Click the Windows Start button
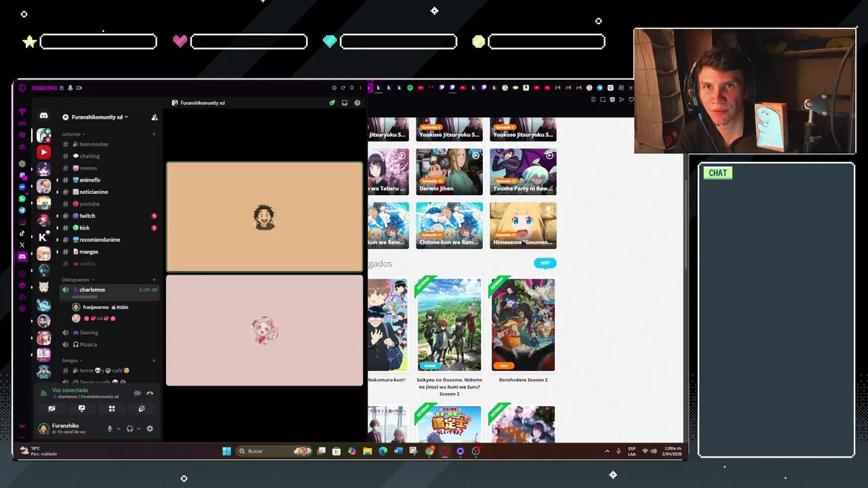This screenshot has width=868, height=488. coord(226,451)
